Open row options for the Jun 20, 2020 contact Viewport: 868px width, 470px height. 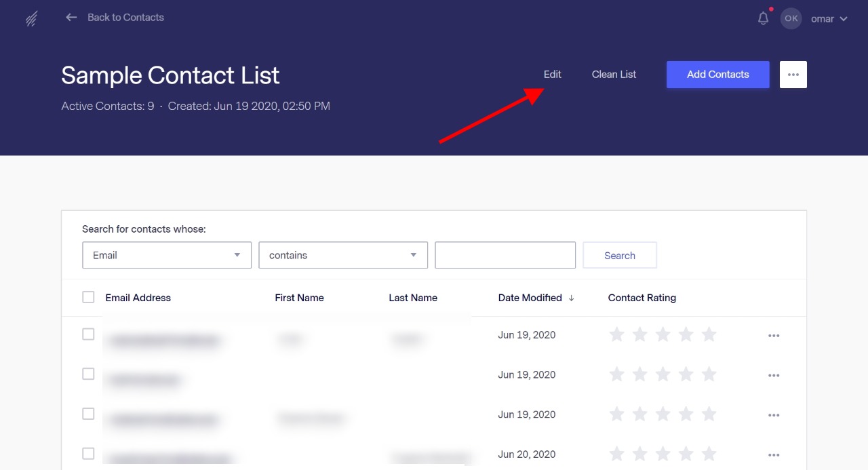pyautogui.click(x=774, y=456)
